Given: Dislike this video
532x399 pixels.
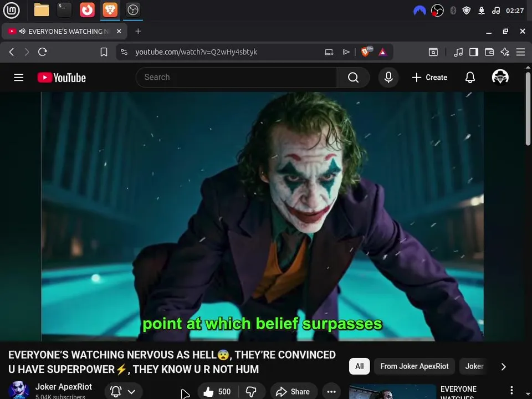Looking at the screenshot, I should point(251,392).
